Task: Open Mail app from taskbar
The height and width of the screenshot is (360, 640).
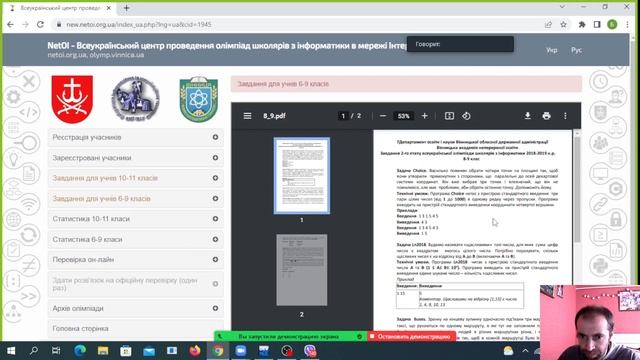Action: 149,351
